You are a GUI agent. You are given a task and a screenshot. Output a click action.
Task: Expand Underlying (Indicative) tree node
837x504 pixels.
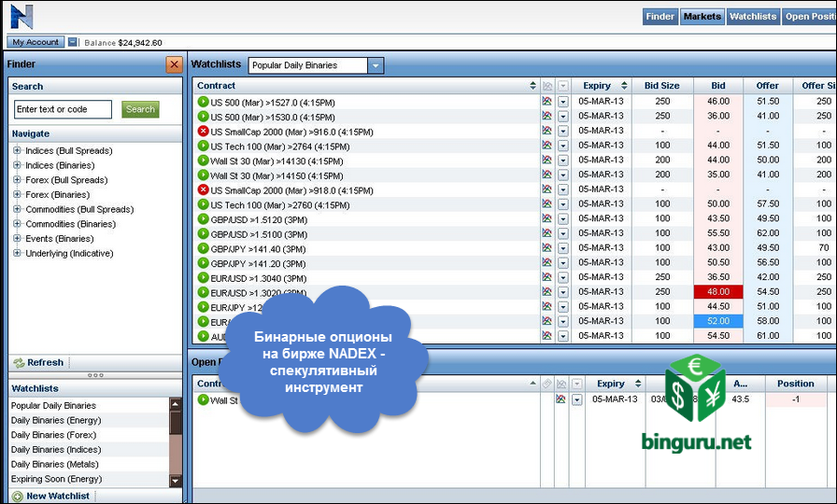(x=17, y=253)
